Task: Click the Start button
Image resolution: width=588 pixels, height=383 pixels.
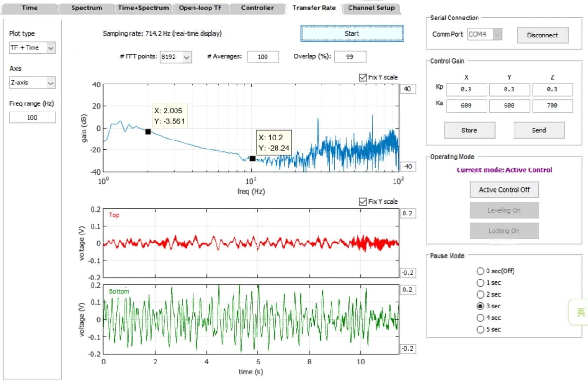Action: tap(352, 34)
